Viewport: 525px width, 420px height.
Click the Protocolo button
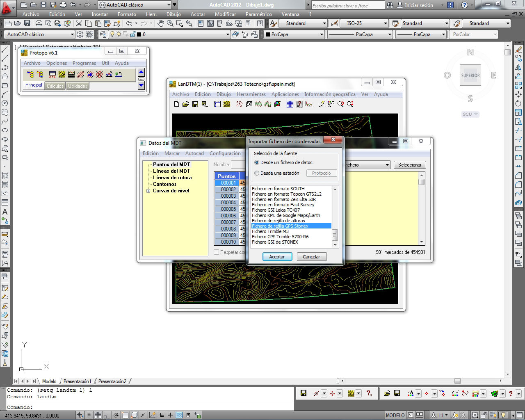pos(322,173)
